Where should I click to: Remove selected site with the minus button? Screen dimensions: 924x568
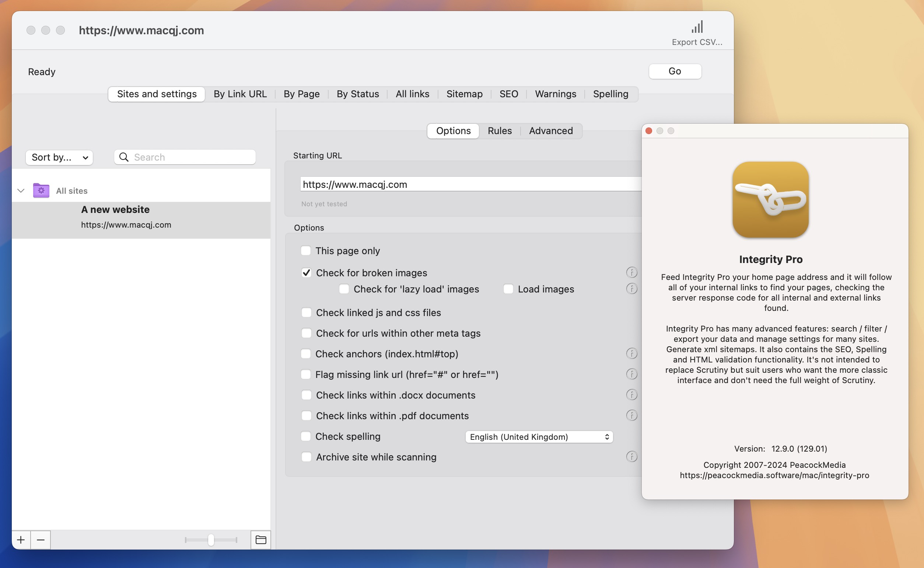coord(41,540)
